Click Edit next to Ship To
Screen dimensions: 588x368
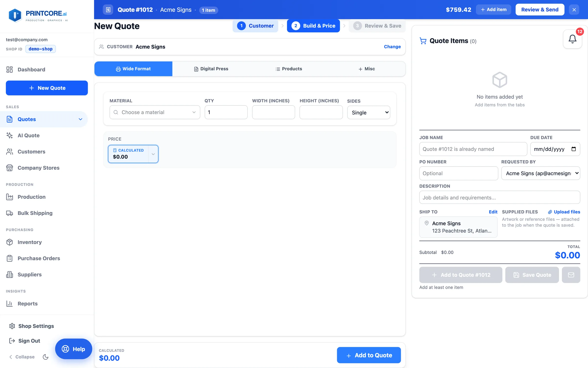pos(493,212)
